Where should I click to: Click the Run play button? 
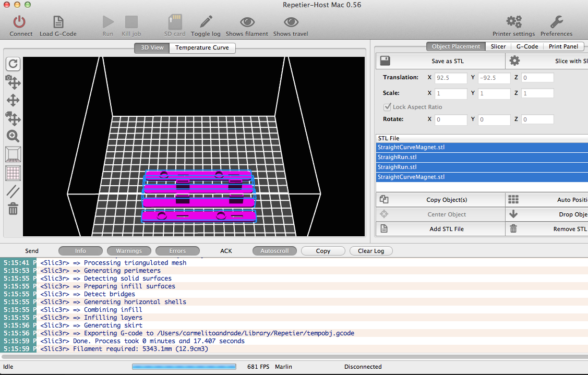[x=108, y=22]
